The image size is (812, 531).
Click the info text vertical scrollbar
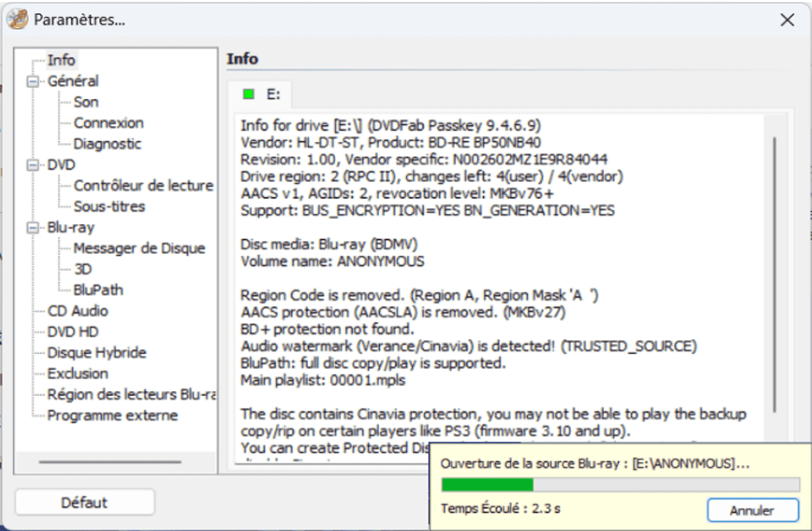point(775,274)
